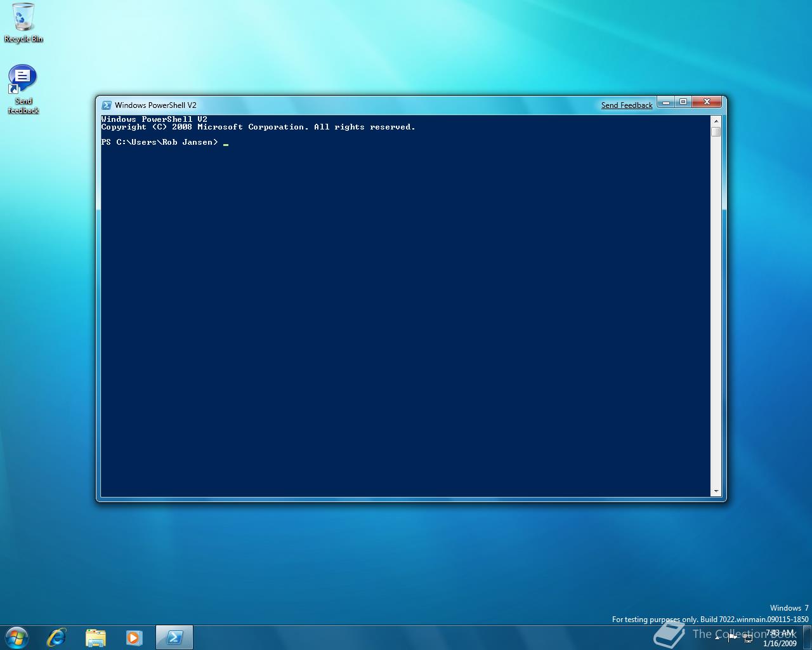Click the Send Feedback link in title bar

[627, 105]
